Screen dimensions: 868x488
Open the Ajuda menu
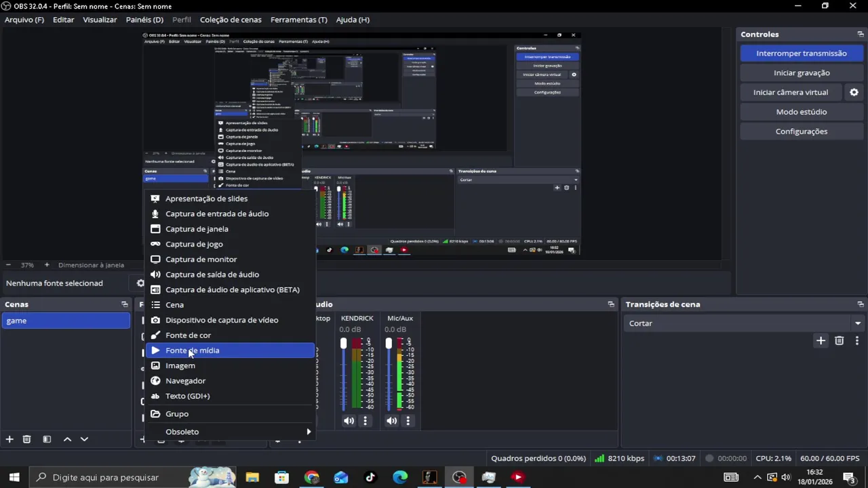(x=353, y=20)
